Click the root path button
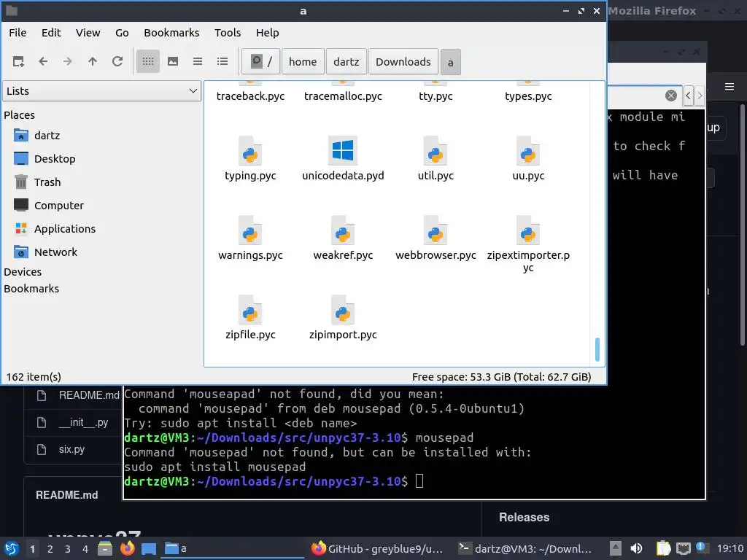 (x=261, y=61)
